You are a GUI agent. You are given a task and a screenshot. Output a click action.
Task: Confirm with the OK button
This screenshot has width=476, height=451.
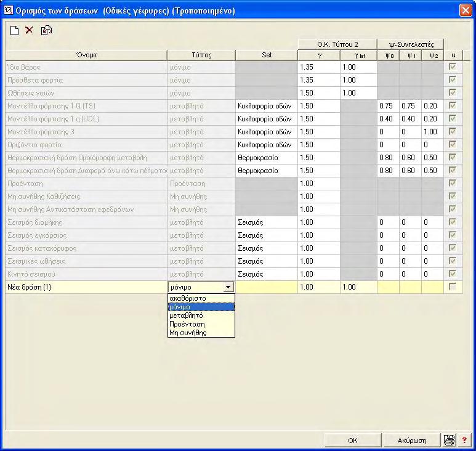353,441
